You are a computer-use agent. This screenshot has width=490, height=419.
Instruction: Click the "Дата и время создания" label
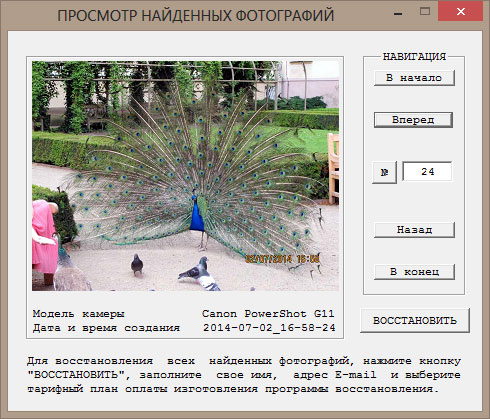[106, 328]
